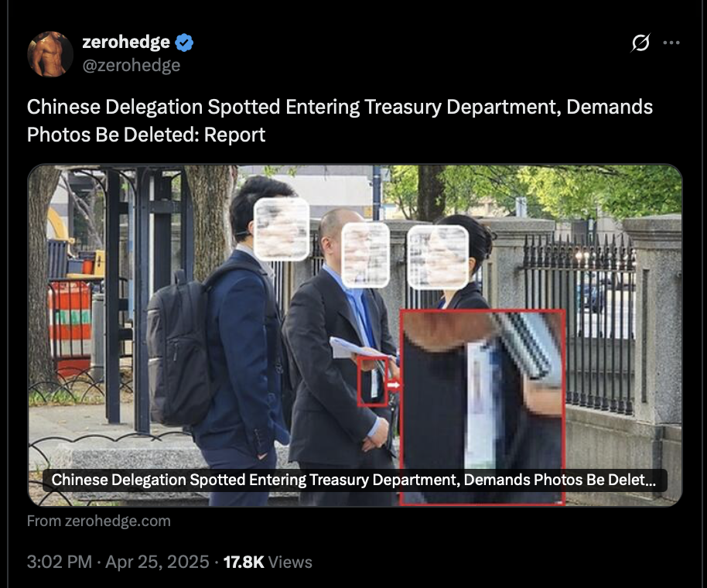Open the article preview photo card
Image resolution: width=707 pixels, height=588 pixels.
(x=355, y=335)
